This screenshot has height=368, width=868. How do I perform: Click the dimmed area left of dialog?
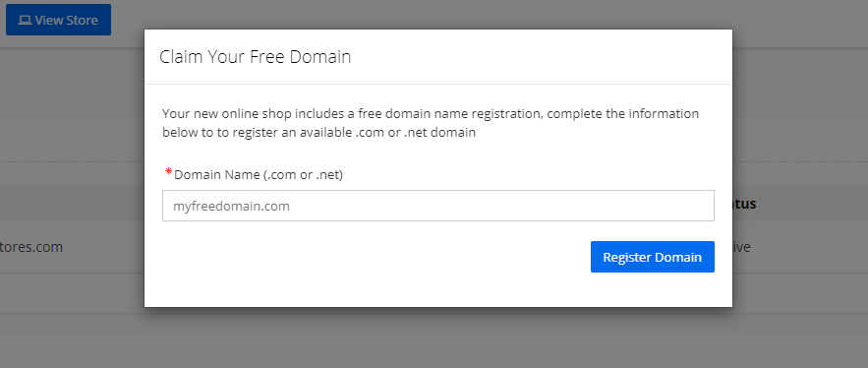point(72,166)
